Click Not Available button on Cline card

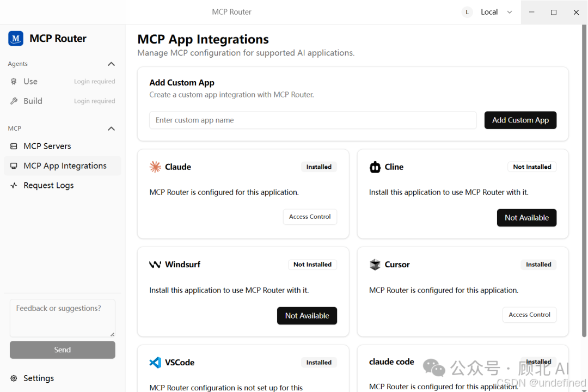click(526, 218)
